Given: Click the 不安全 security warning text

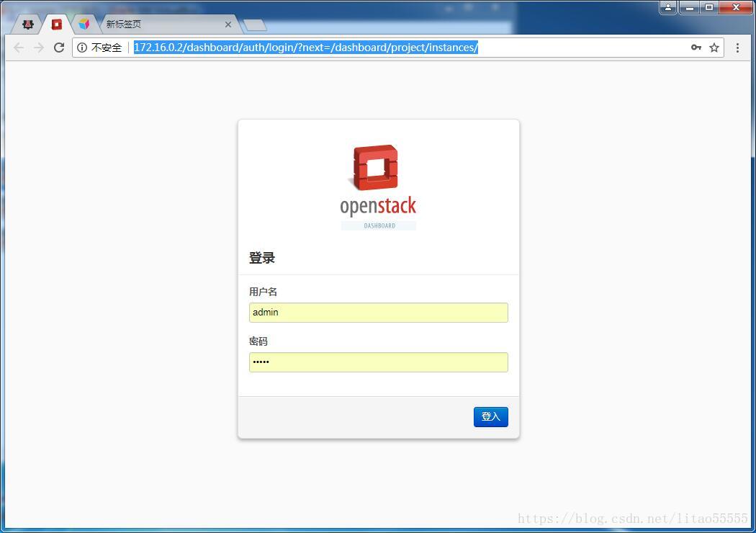Looking at the screenshot, I should 107,48.
